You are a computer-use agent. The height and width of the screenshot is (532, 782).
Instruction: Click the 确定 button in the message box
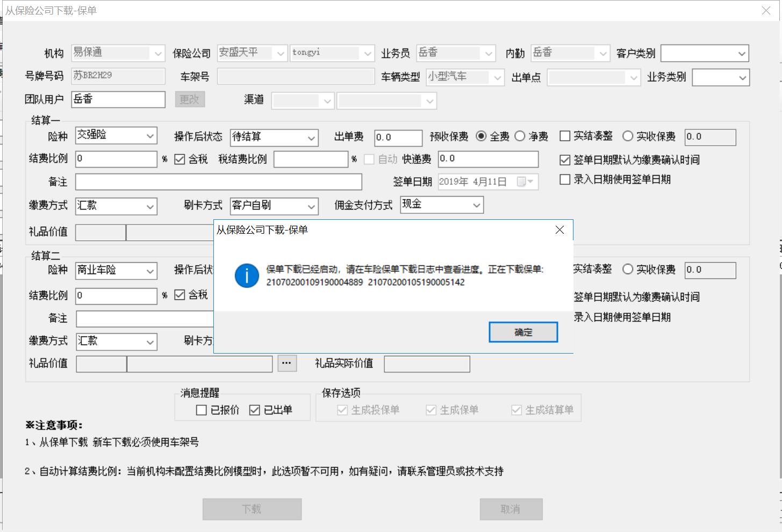pyautogui.click(x=523, y=332)
